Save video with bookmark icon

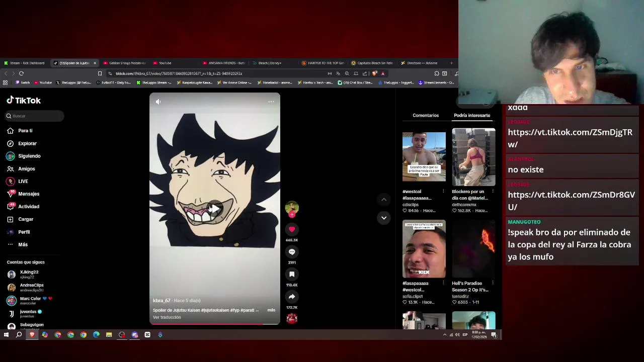click(292, 274)
